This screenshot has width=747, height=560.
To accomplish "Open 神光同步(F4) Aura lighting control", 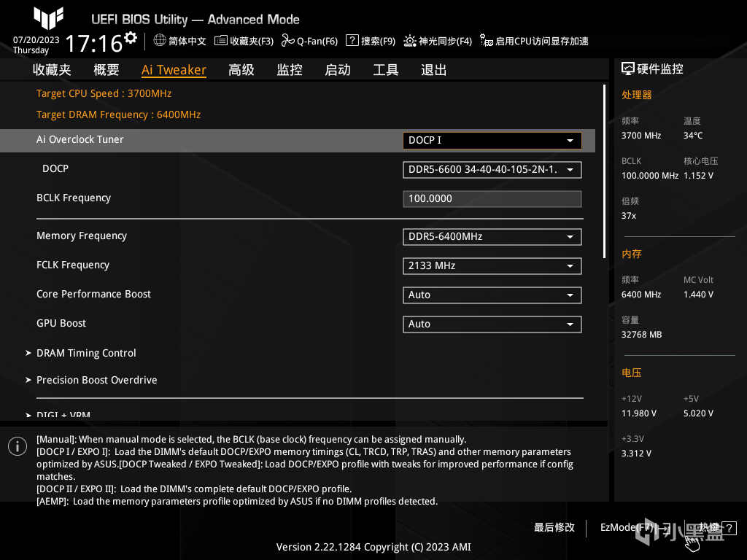I will click(x=438, y=41).
